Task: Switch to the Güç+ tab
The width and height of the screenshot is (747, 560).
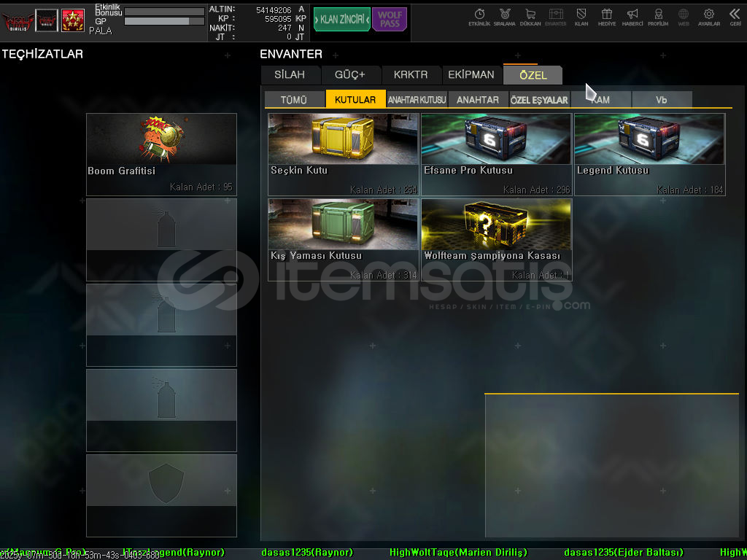Action: [349, 75]
